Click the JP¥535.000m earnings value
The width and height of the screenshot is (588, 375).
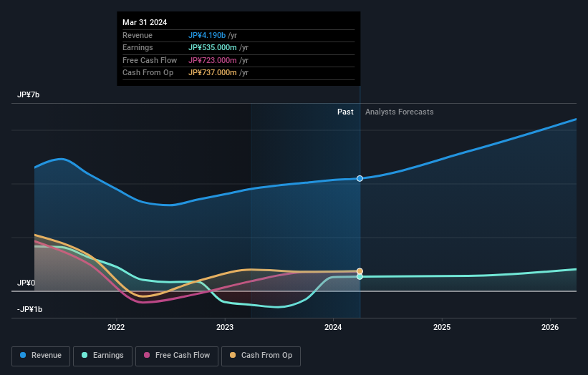coord(212,47)
